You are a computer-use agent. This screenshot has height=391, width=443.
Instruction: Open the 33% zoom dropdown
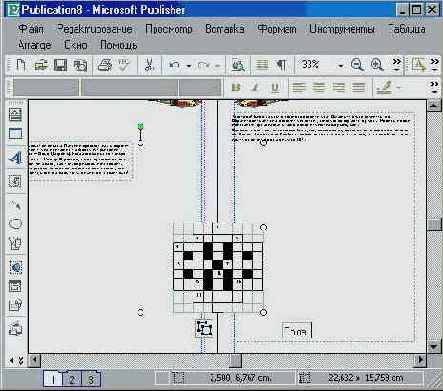tap(340, 66)
